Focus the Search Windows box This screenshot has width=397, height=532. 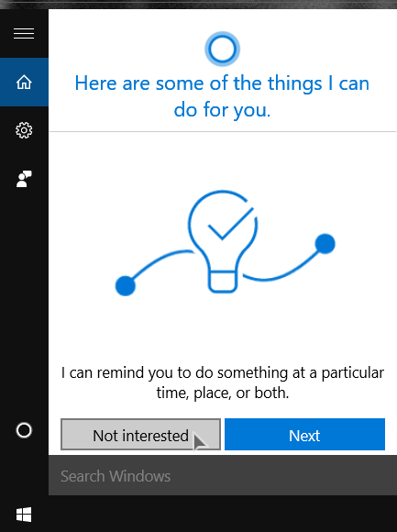point(223,475)
